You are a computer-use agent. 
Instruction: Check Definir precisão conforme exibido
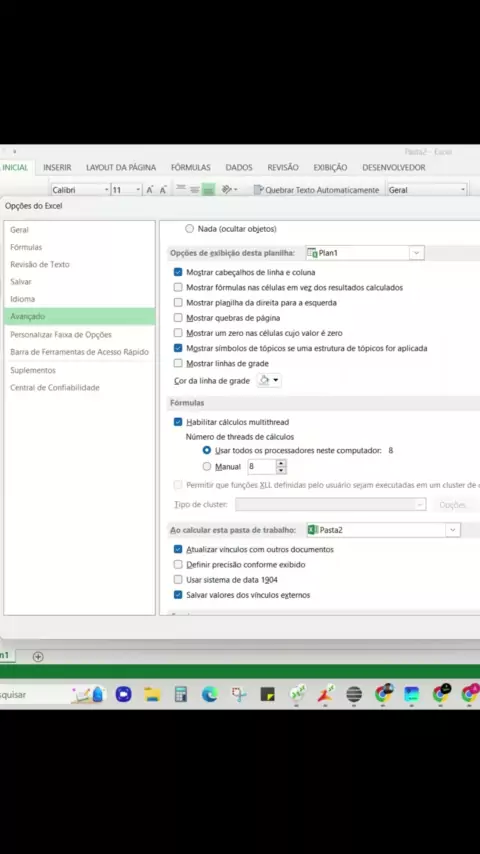(x=178, y=564)
